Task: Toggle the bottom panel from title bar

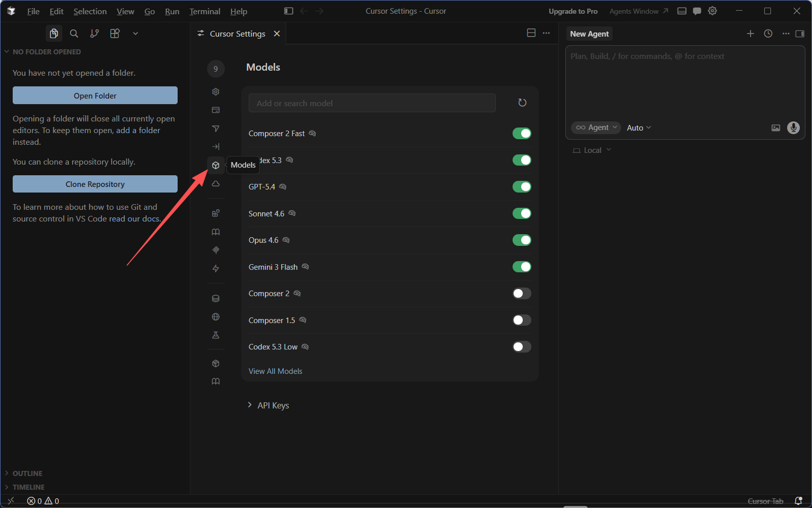Action: (682, 11)
